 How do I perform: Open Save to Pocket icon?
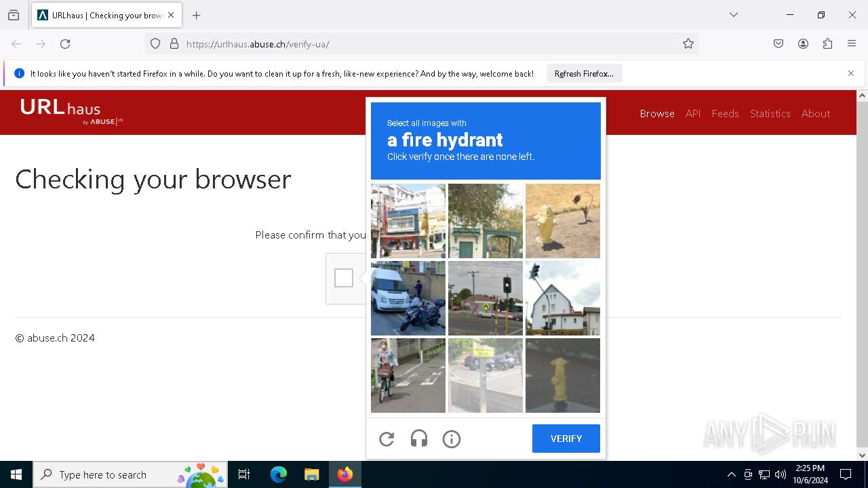(x=778, y=44)
